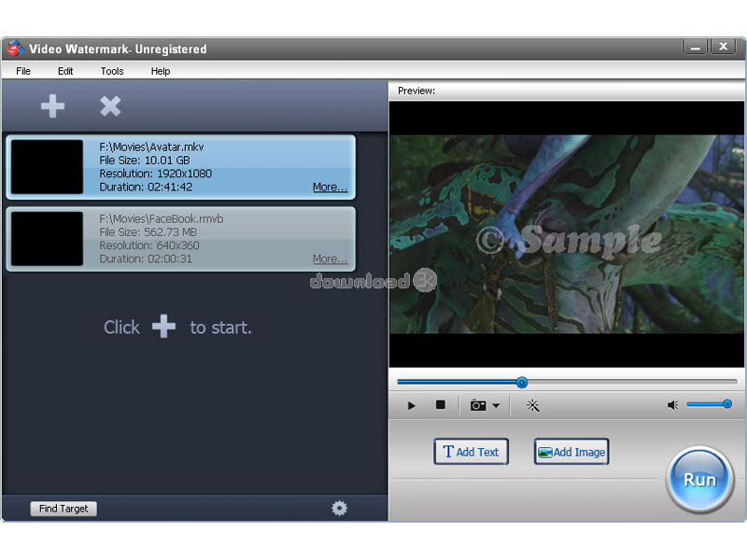Screen dimensions: 747x560
Task: Click 'Resolution: 1920x1080' text
Action: [x=155, y=174]
